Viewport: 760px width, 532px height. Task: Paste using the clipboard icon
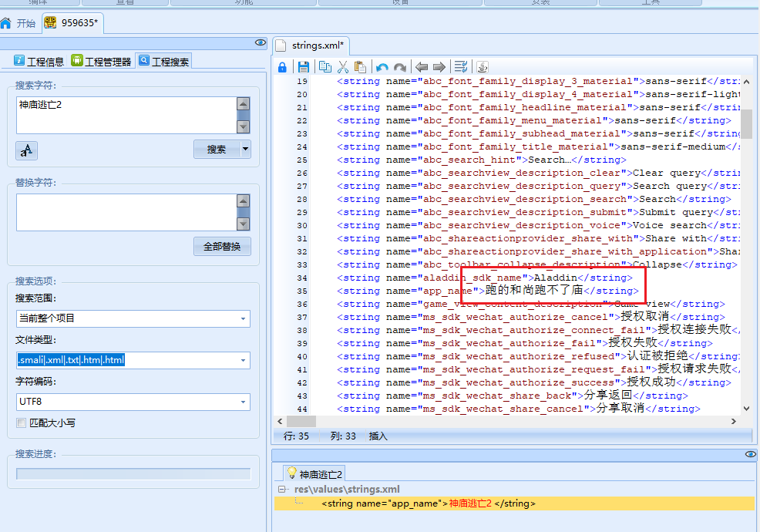pos(360,67)
